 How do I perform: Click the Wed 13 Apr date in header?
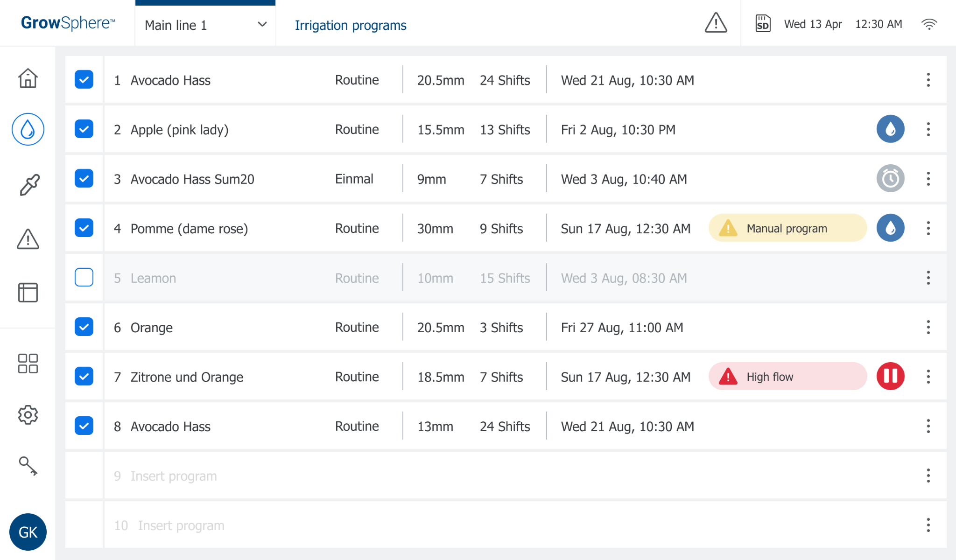tap(813, 24)
